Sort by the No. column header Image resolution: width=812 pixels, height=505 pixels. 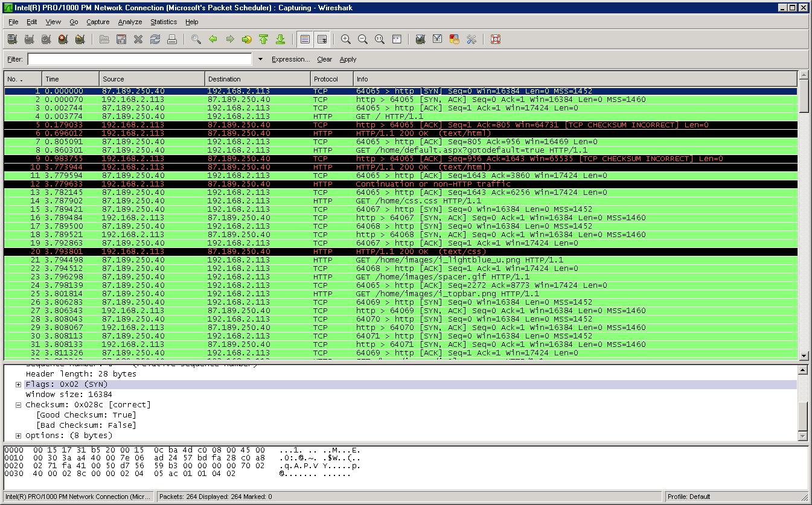tap(23, 79)
